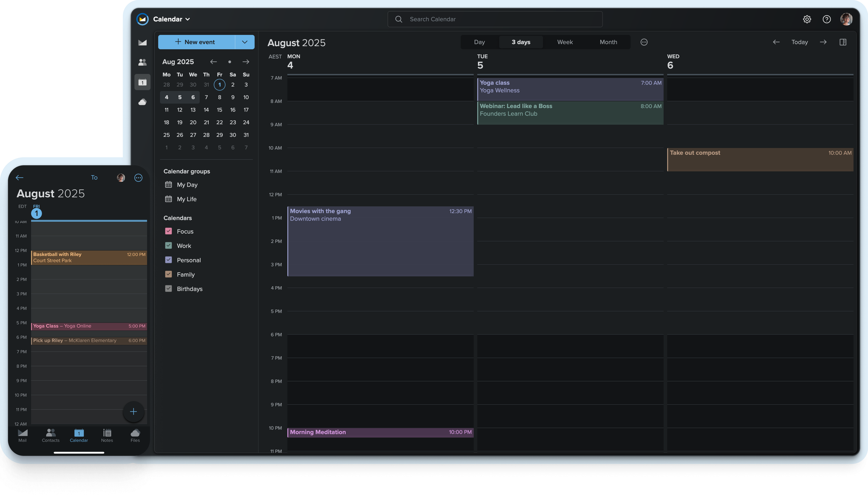Create a new event
Screen dimensions: 868x503
(x=195, y=42)
